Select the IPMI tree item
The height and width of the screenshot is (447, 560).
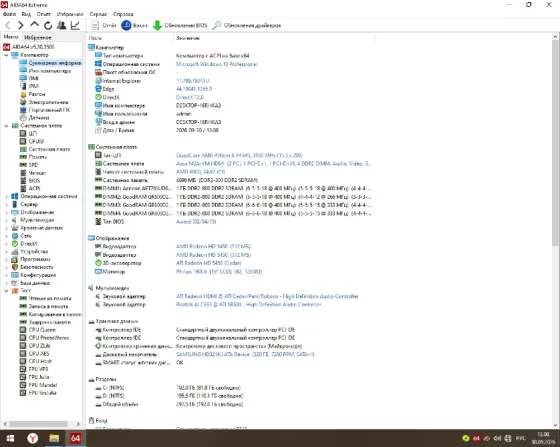tap(29, 86)
